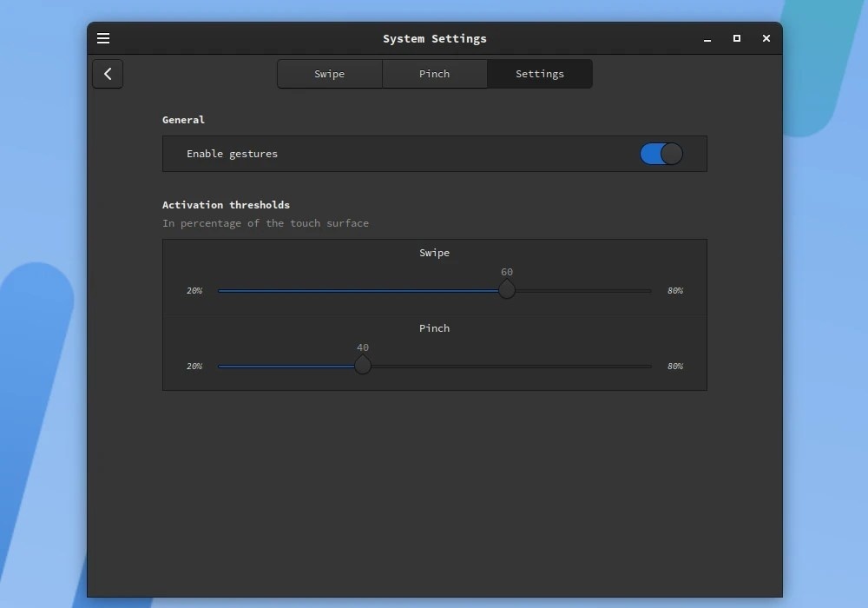Disable the Enable gestures switch
Image resolution: width=868 pixels, height=608 pixels.
[661, 154]
